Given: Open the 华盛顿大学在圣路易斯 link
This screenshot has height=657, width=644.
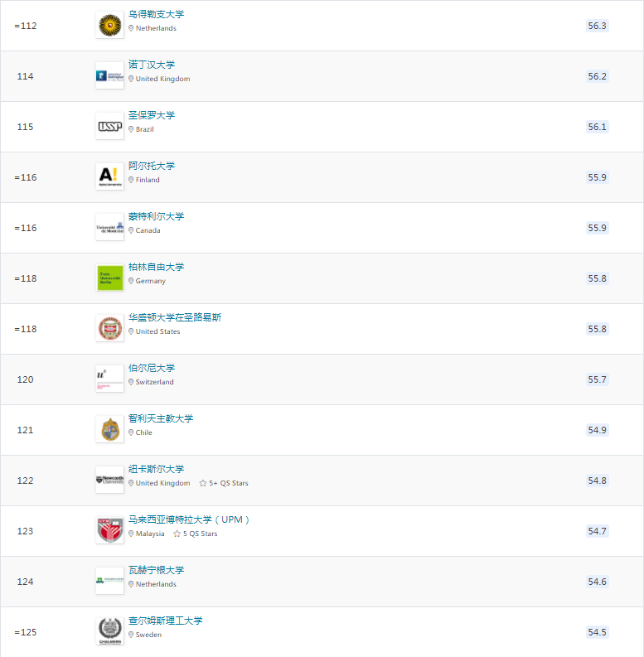Looking at the screenshot, I should [x=174, y=317].
